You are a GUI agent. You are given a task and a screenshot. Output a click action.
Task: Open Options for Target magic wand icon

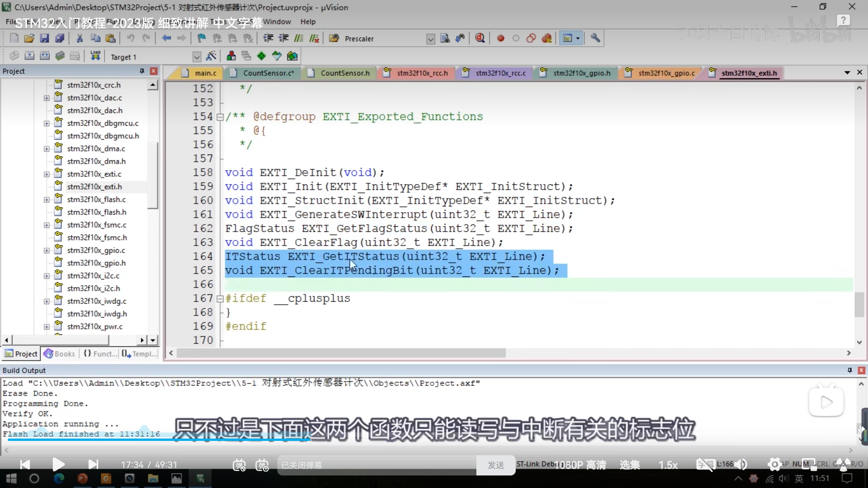coord(211,56)
